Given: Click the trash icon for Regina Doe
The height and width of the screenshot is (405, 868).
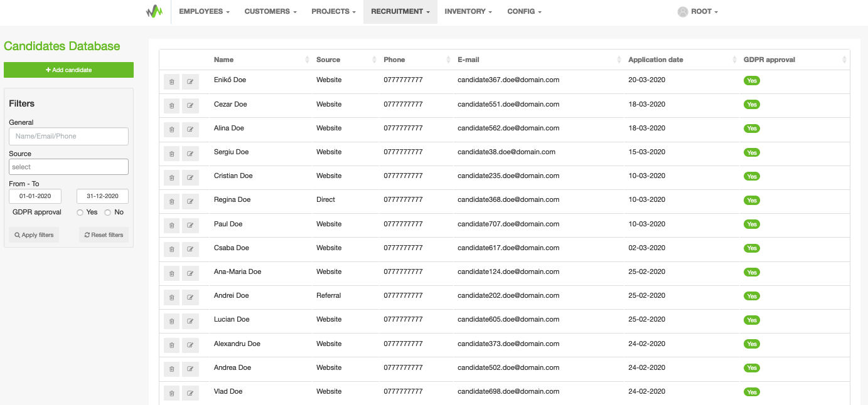Looking at the screenshot, I should [171, 202].
